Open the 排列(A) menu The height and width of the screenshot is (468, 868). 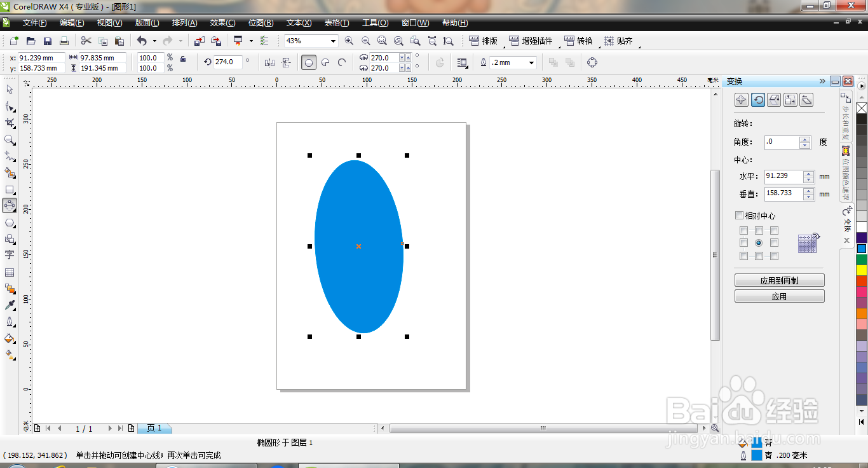coord(184,23)
